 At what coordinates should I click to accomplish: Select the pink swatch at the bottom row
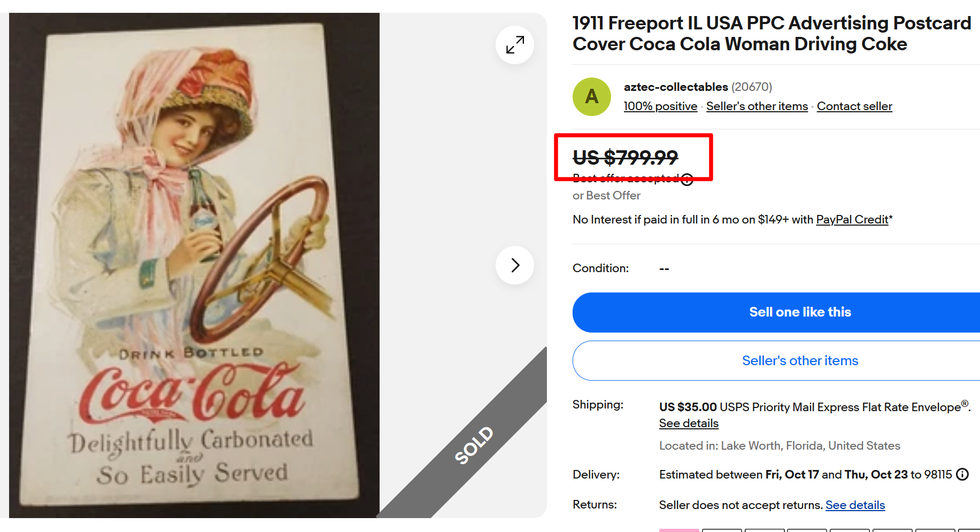[679, 530]
